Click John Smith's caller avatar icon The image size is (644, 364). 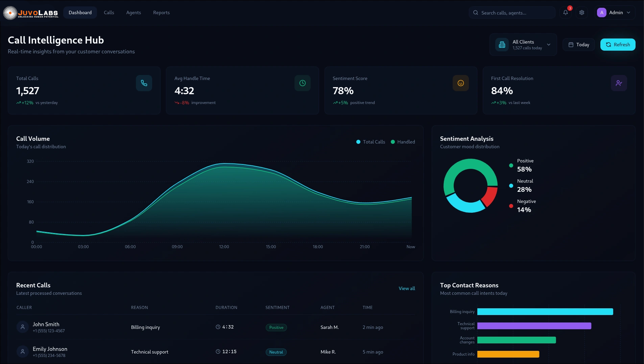tap(23, 327)
